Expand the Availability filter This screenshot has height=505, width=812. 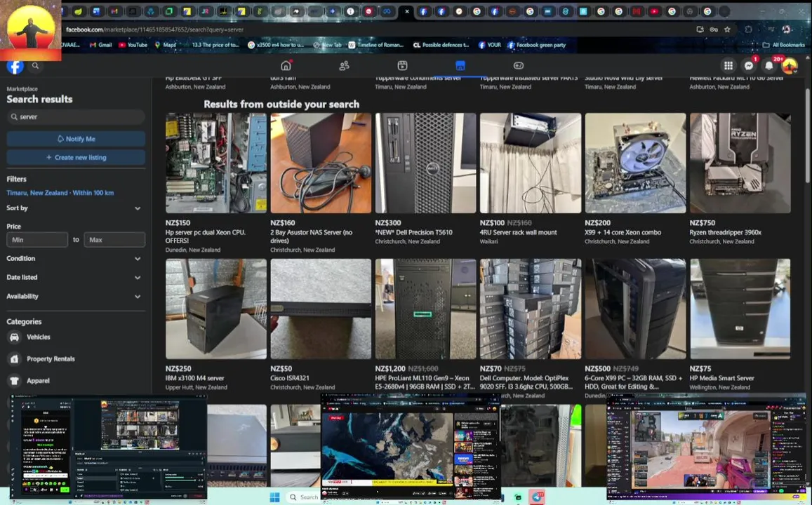(x=74, y=297)
